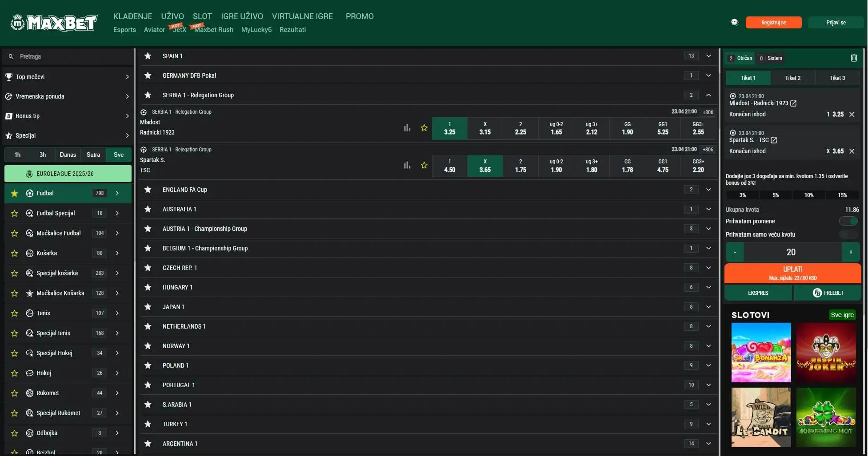Open statistics chart icon for Mladost match
Screen dimensions: 868x456
[407, 128]
